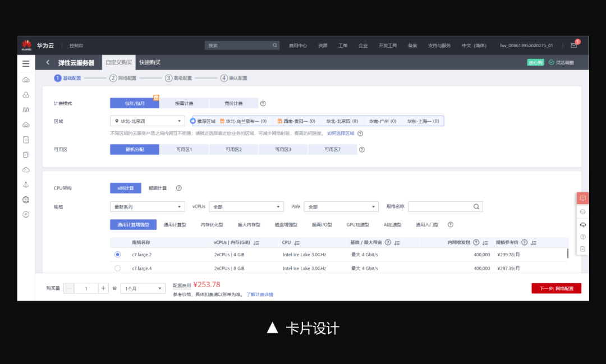Open the 了解计费详情 link
Viewport: 606px width, 364px height.
[x=260, y=294]
